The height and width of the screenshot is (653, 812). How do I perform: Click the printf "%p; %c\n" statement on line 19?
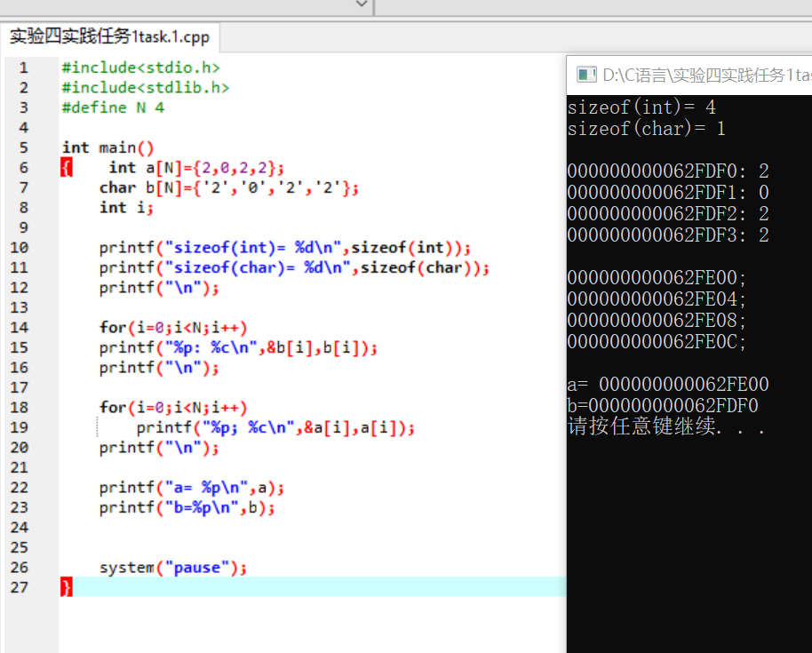(x=275, y=427)
